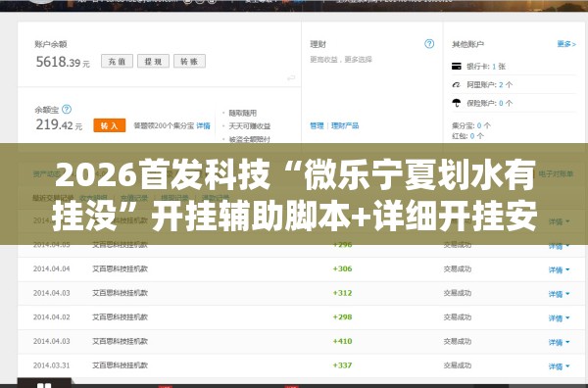Click the 其他账户 heading
This screenshot has width=588, height=388.
(468, 44)
